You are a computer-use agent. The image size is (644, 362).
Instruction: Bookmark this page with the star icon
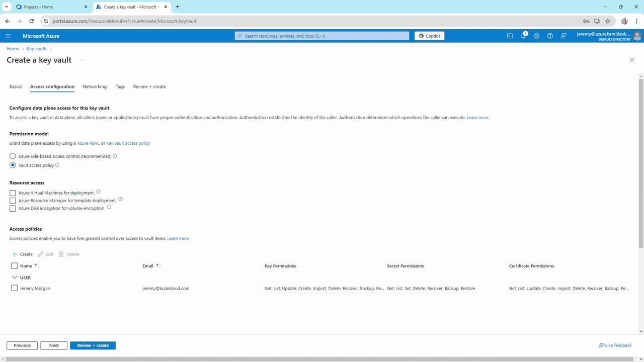coord(608,21)
